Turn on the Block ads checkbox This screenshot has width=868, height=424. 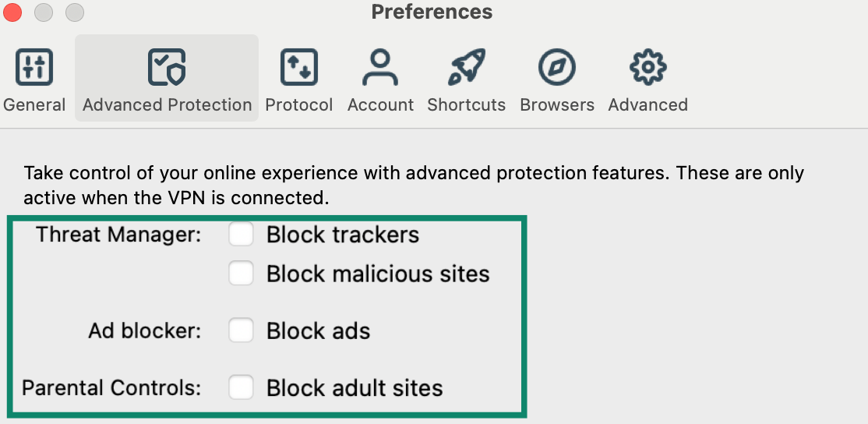tap(241, 330)
